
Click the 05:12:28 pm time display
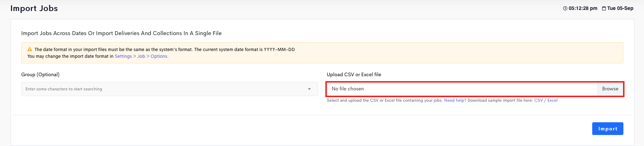click(x=583, y=9)
